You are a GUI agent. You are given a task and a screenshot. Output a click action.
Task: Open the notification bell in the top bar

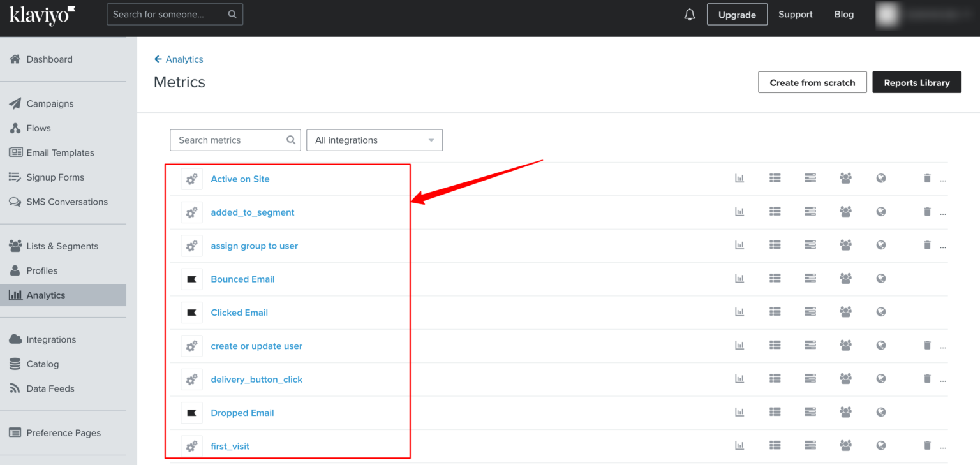(x=690, y=13)
